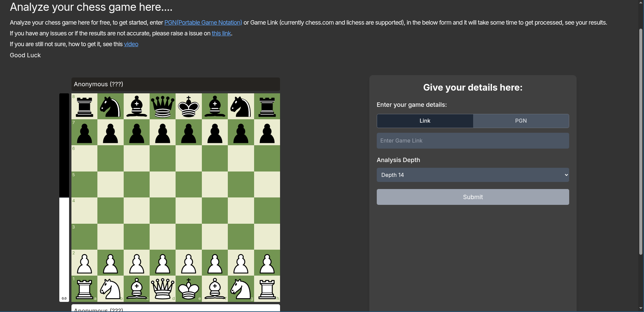Select the black king on e8
This screenshot has height=312, width=644.
coord(188,106)
